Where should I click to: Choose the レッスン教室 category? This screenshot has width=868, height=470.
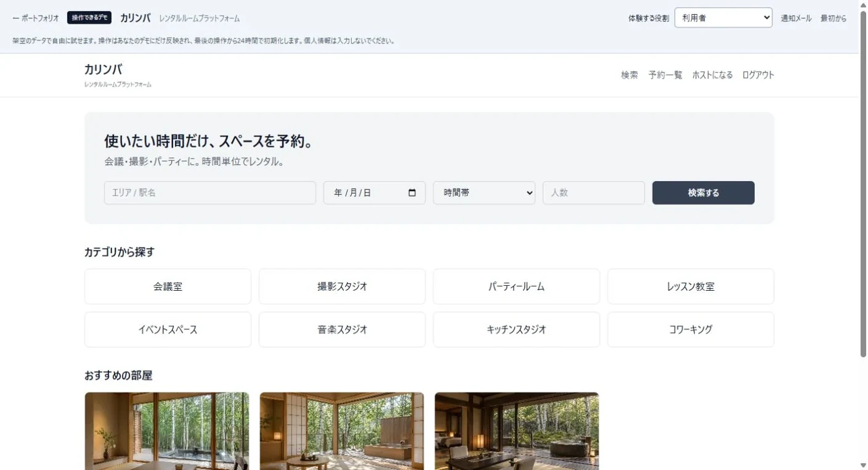(x=691, y=286)
